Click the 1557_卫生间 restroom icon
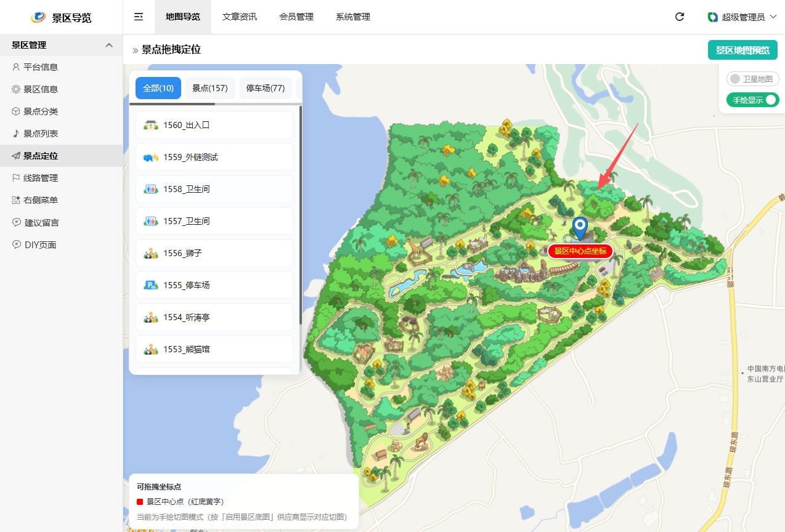 (x=151, y=221)
